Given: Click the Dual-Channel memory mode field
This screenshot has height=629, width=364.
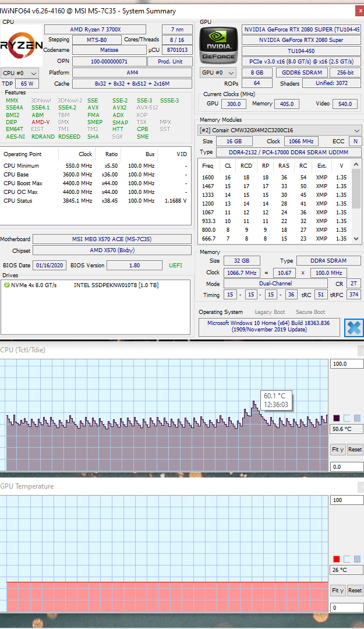Looking at the screenshot, I should coord(275,283).
